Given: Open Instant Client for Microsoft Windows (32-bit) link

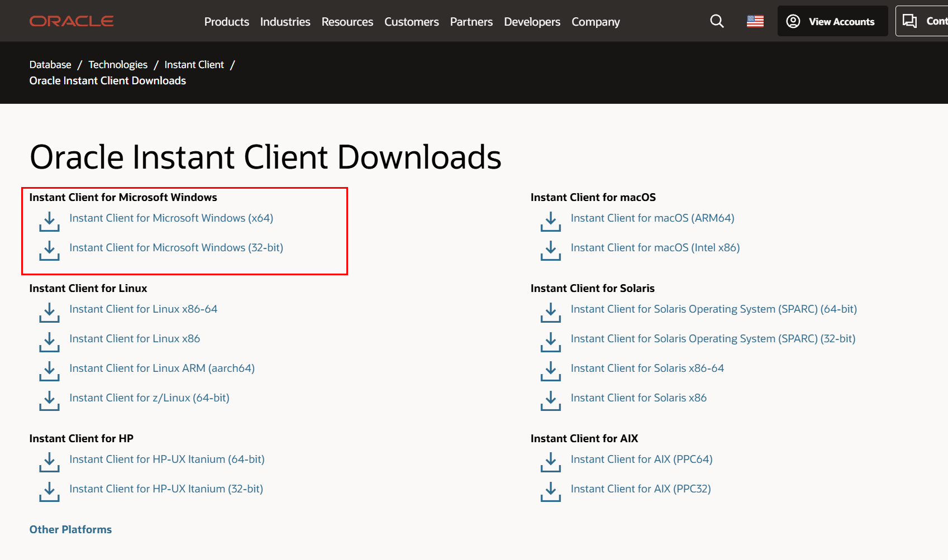Looking at the screenshot, I should [x=177, y=248].
